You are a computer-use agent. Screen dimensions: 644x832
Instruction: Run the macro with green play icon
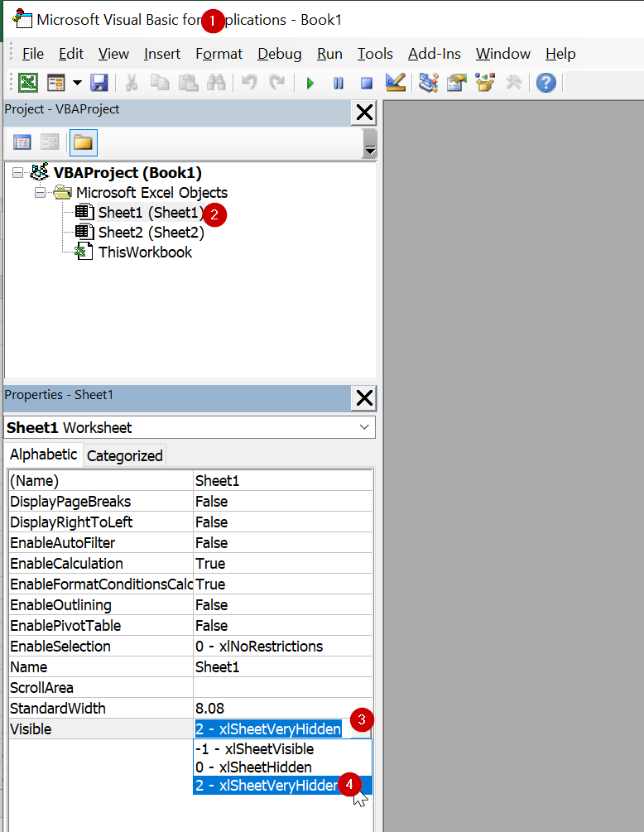point(310,84)
